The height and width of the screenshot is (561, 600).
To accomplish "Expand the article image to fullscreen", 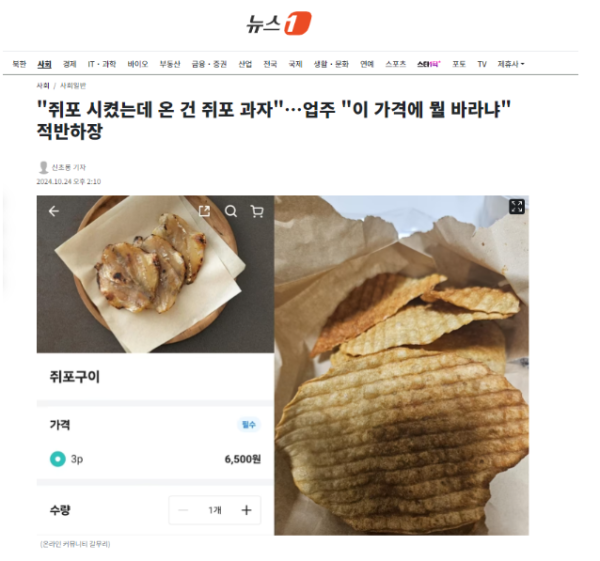I will click(517, 207).
